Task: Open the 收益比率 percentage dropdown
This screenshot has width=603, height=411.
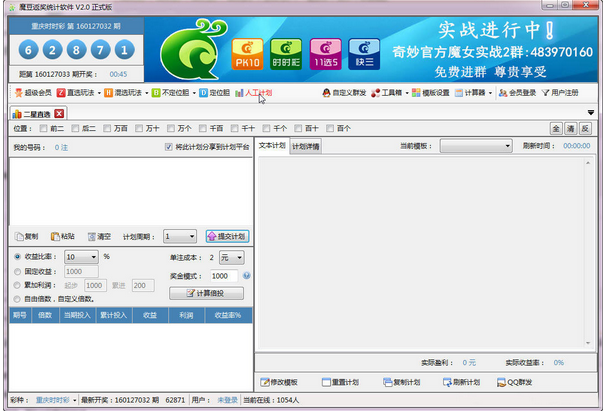Action: (x=81, y=257)
